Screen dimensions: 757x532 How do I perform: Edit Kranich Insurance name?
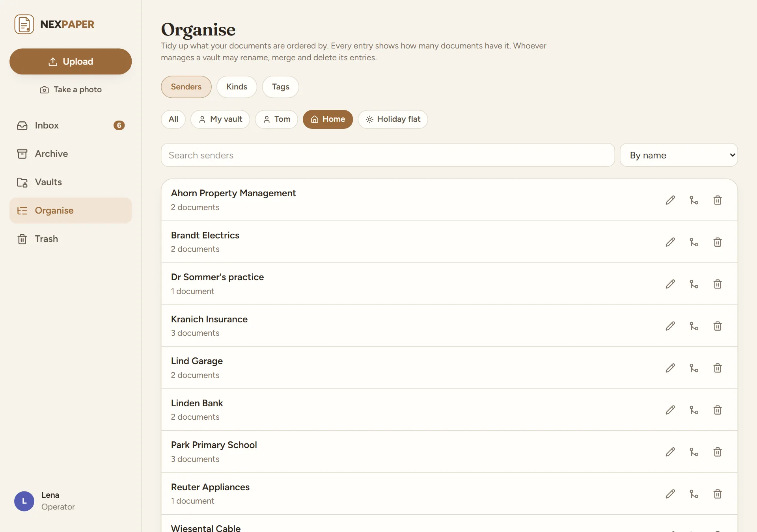click(x=670, y=326)
